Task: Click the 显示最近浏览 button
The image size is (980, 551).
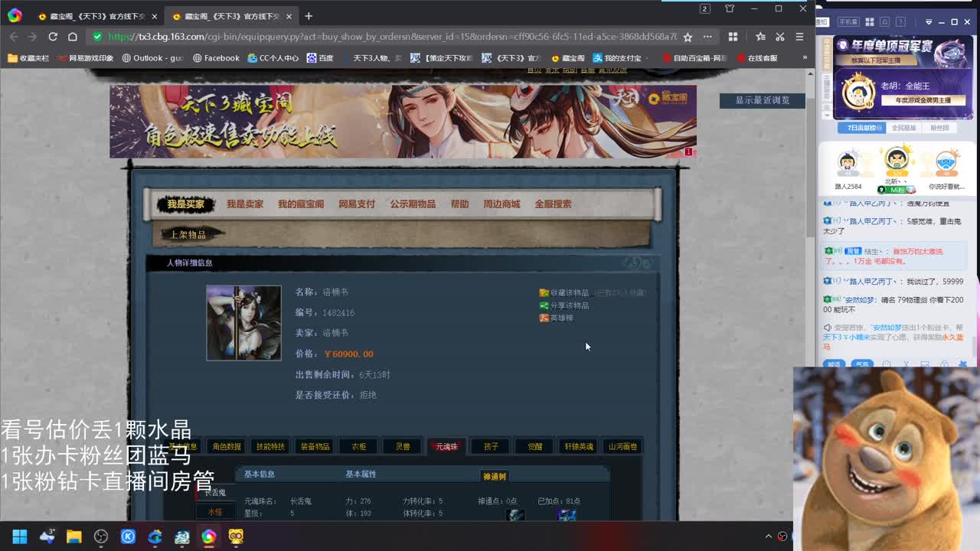Action: (x=761, y=100)
